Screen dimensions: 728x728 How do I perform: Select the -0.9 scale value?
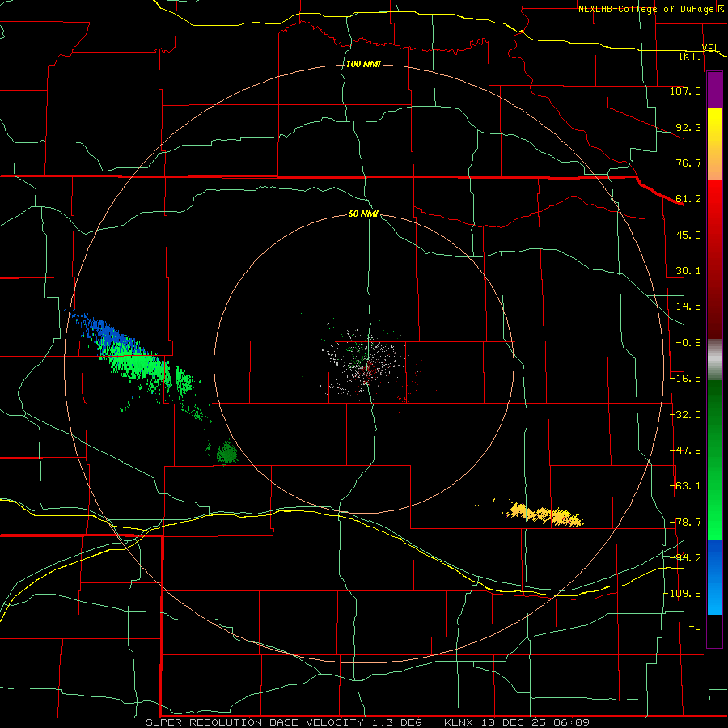(x=687, y=343)
